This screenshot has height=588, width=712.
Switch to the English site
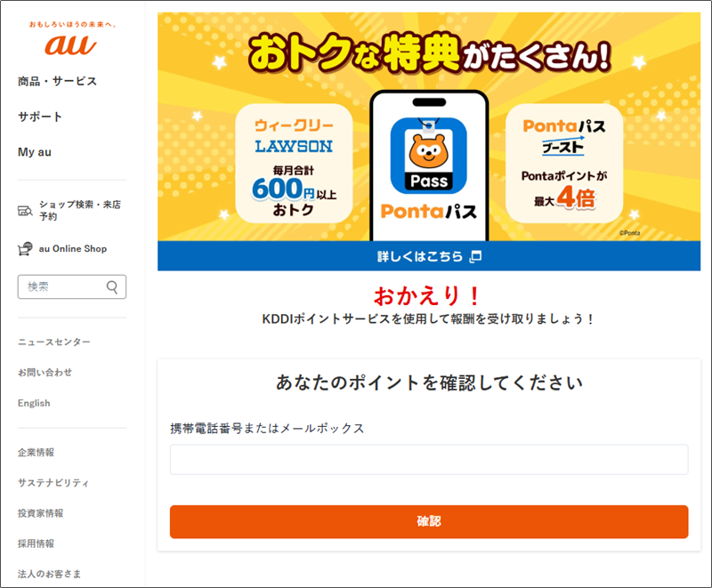coord(34,403)
